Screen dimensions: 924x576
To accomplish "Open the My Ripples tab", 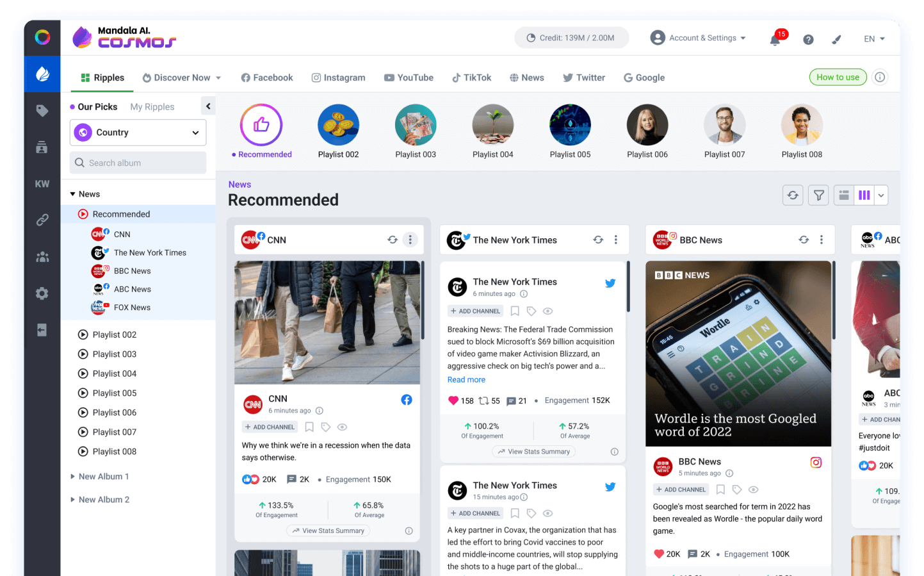I will [x=152, y=107].
